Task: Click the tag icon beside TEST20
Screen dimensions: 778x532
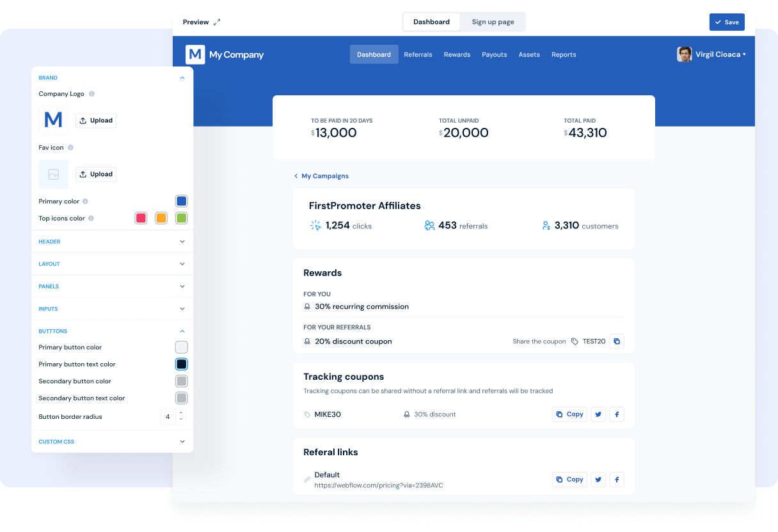Action: coord(575,341)
